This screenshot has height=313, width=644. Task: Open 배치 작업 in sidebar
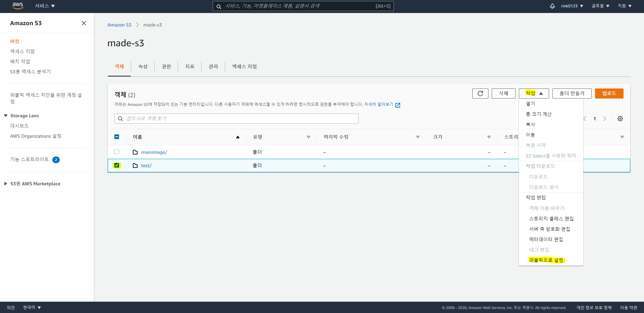coord(20,61)
